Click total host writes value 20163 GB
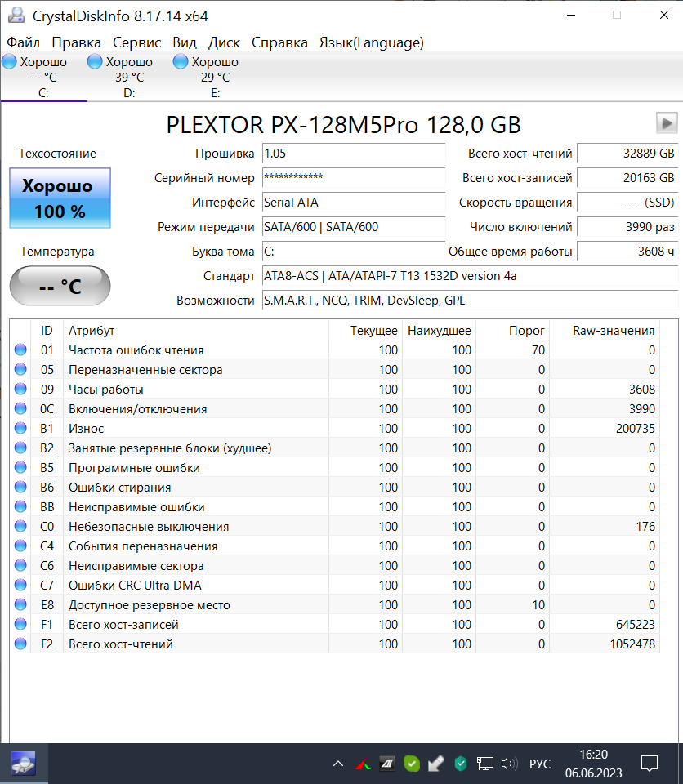The width and height of the screenshot is (683, 784). point(627,177)
